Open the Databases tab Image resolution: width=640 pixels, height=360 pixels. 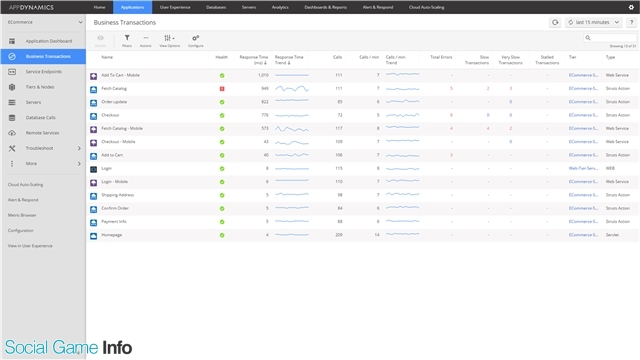click(x=216, y=7)
